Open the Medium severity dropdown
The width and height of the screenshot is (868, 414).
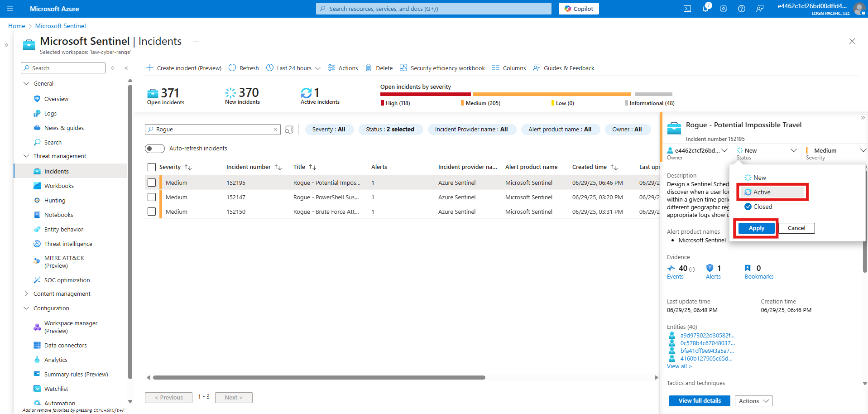coord(835,151)
